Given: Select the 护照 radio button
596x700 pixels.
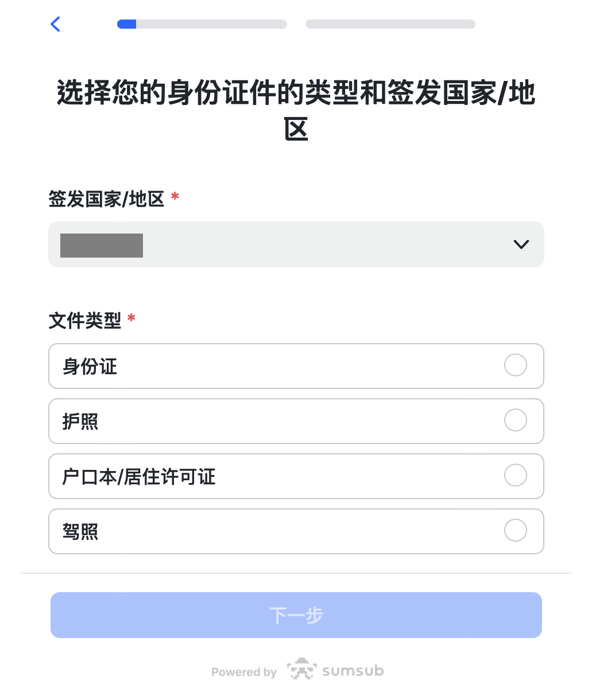Looking at the screenshot, I should 515,420.
